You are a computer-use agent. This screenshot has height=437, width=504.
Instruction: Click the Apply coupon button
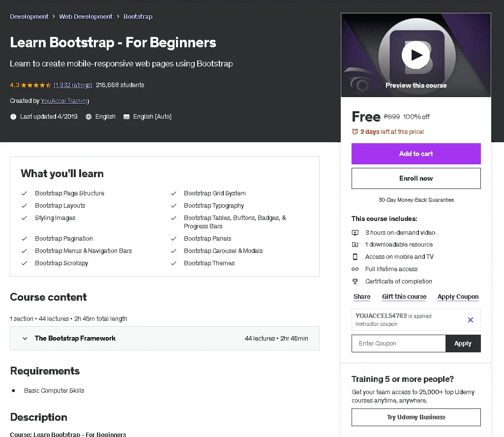click(463, 343)
